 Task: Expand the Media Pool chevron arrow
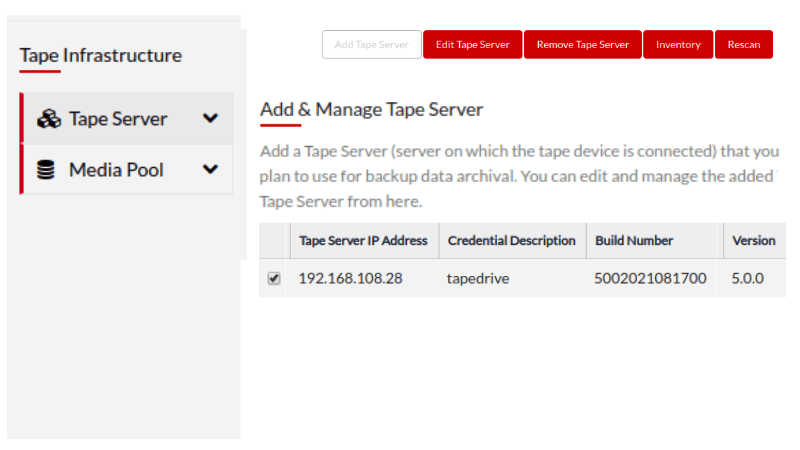tap(210, 169)
